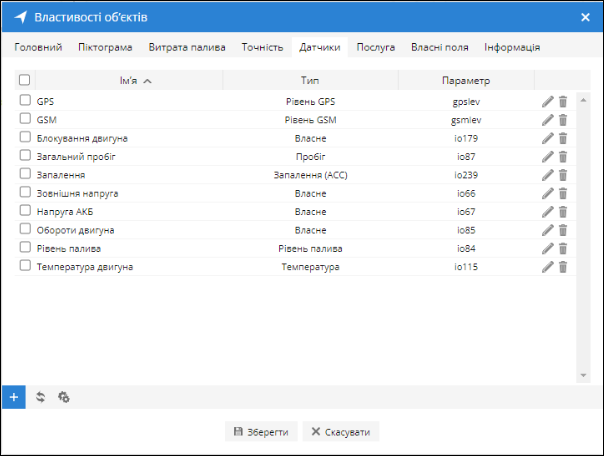Click the type cell Пробіг
Viewport: 605px width, 456px height.
click(311, 157)
